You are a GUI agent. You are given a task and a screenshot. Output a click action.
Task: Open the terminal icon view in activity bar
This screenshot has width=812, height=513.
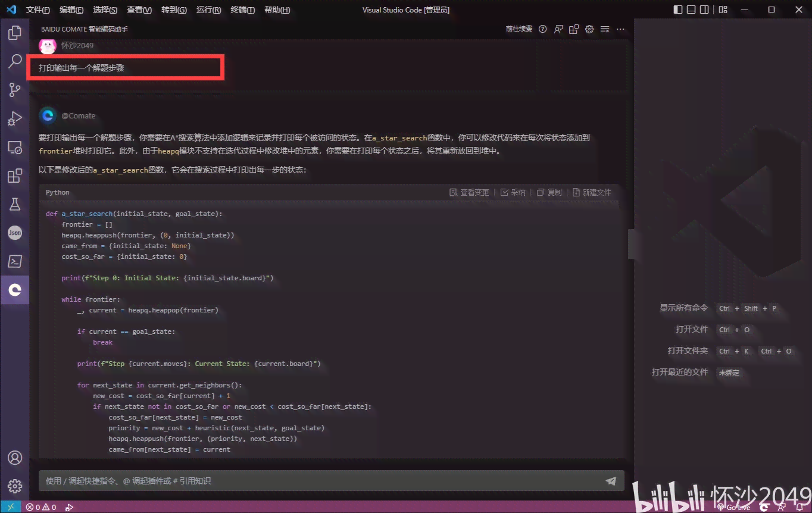15,261
